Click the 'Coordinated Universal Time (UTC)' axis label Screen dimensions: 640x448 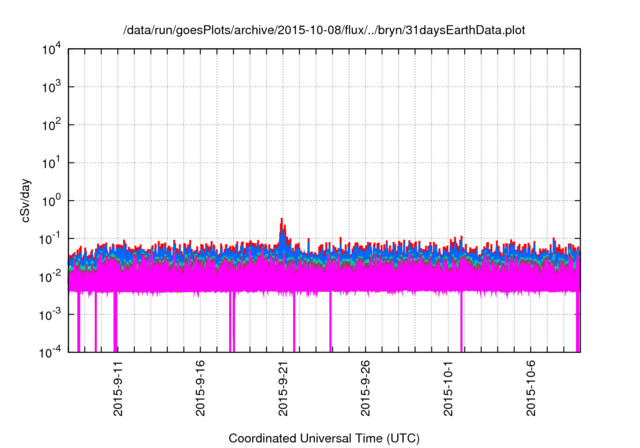pos(324,438)
